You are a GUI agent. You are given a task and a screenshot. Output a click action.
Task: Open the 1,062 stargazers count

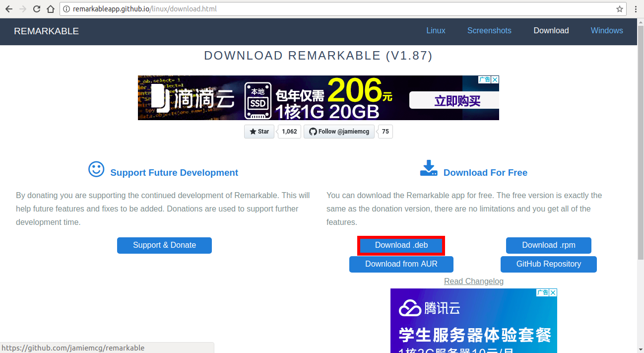289,132
